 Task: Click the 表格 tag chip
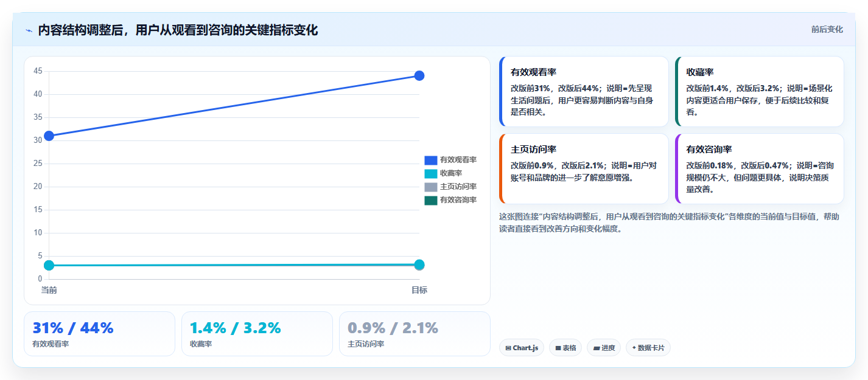point(565,348)
